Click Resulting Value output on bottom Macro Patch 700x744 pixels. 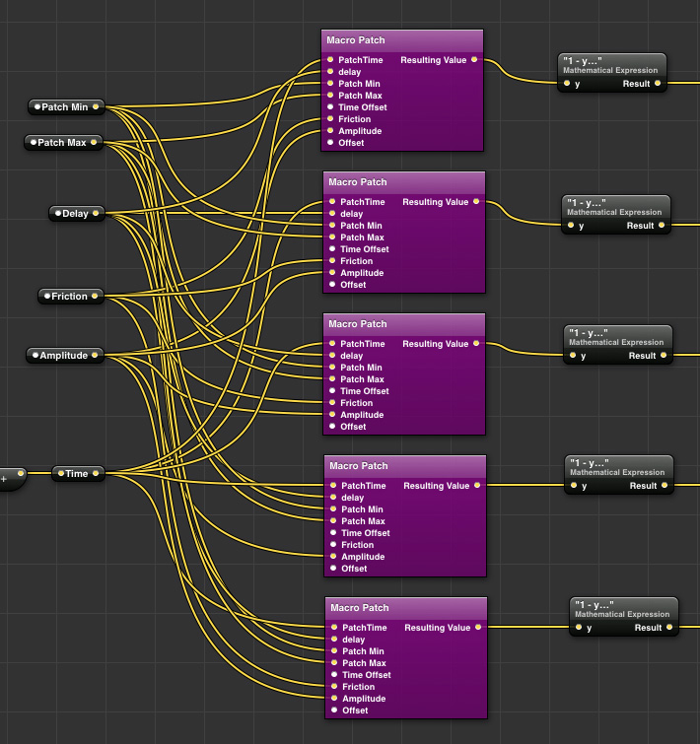click(478, 628)
